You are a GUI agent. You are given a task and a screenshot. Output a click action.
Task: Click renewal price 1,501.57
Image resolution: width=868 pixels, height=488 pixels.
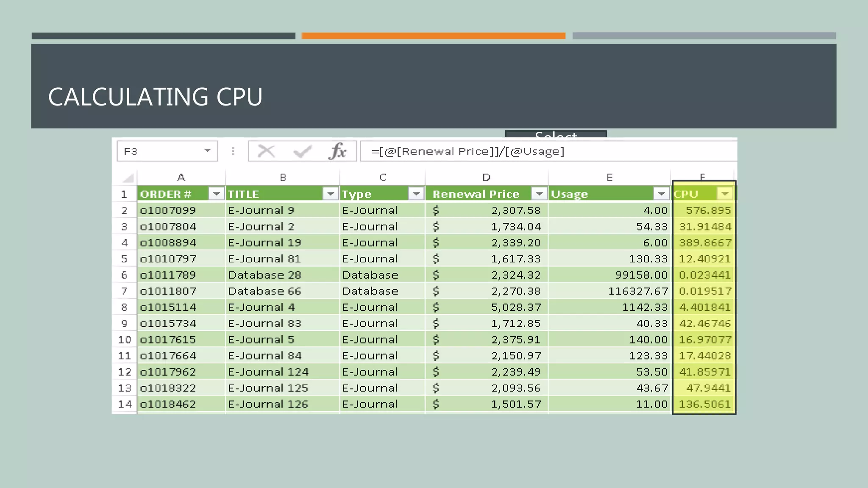(x=487, y=404)
